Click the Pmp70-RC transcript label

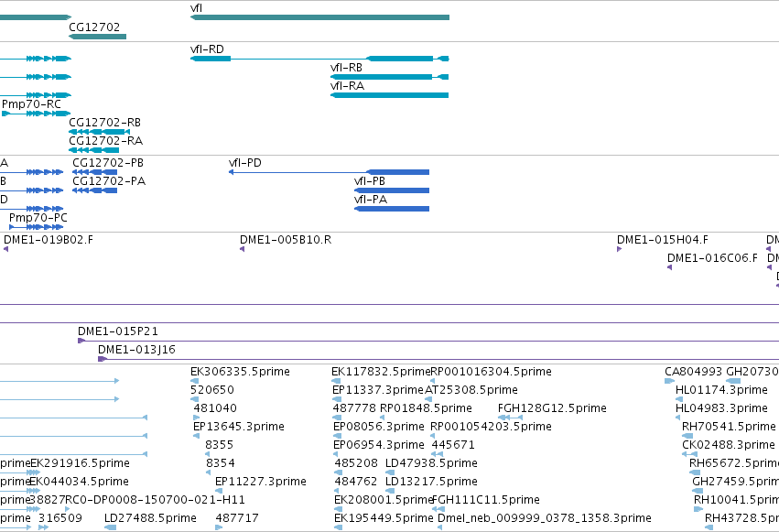click(31, 104)
